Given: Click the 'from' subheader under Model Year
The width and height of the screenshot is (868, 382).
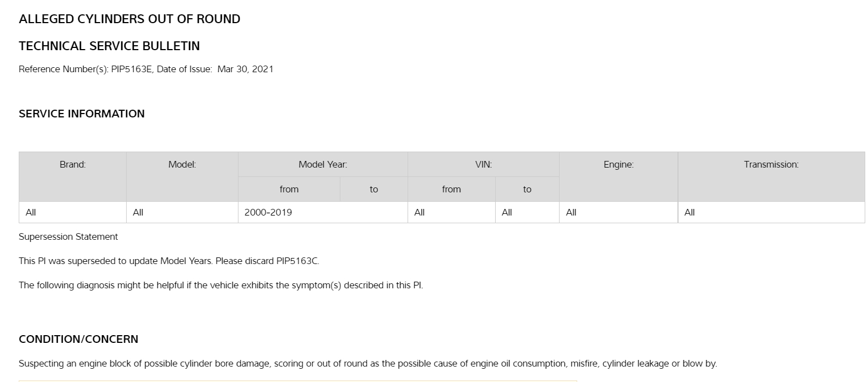Looking at the screenshot, I should click(x=289, y=189).
